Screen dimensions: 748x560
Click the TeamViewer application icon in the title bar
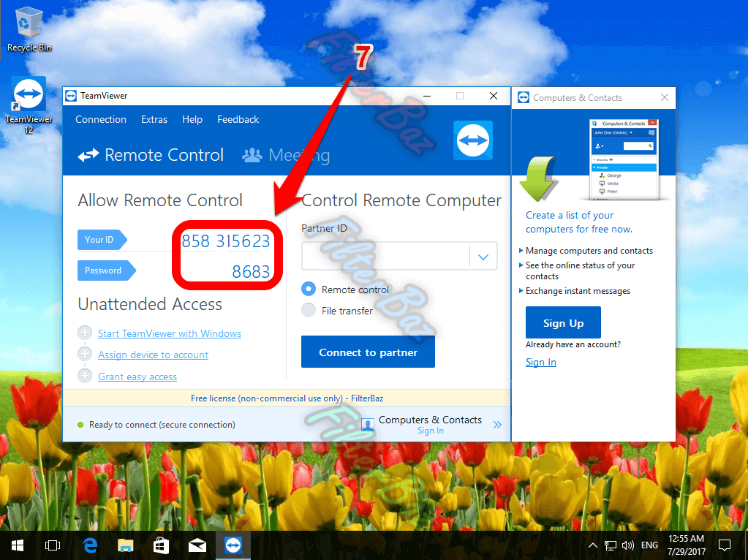[x=71, y=96]
